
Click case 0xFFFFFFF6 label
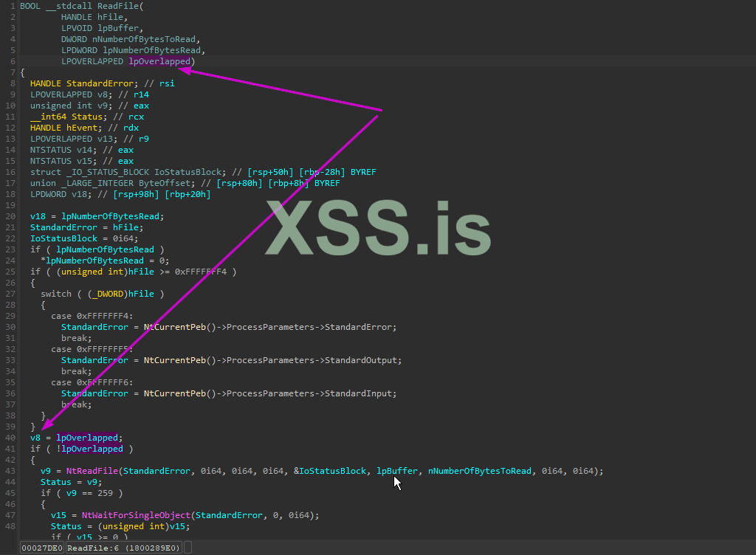tap(92, 382)
